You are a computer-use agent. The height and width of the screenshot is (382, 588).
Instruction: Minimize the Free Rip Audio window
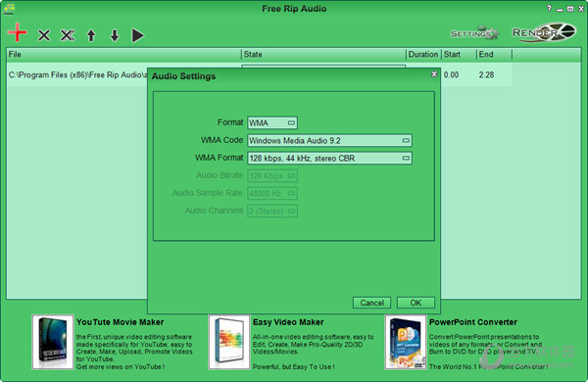pyautogui.click(x=560, y=9)
